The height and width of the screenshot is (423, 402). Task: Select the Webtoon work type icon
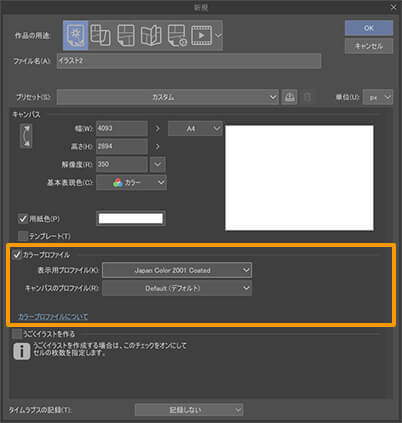pyautogui.click(x=100, y=35)
